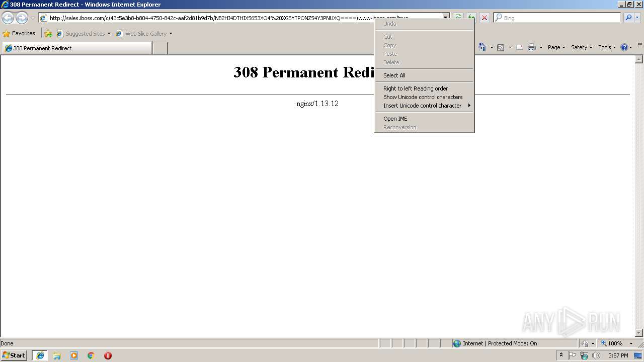Click Internet Explorer taskbar icon
The image size is (644, 362).
coord(40,355)
